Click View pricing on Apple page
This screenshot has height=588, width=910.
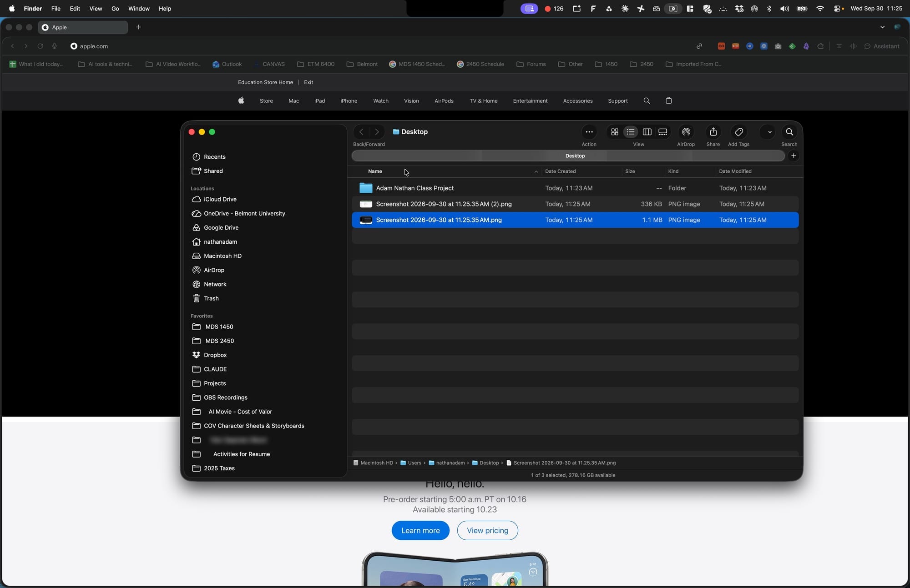487,531
